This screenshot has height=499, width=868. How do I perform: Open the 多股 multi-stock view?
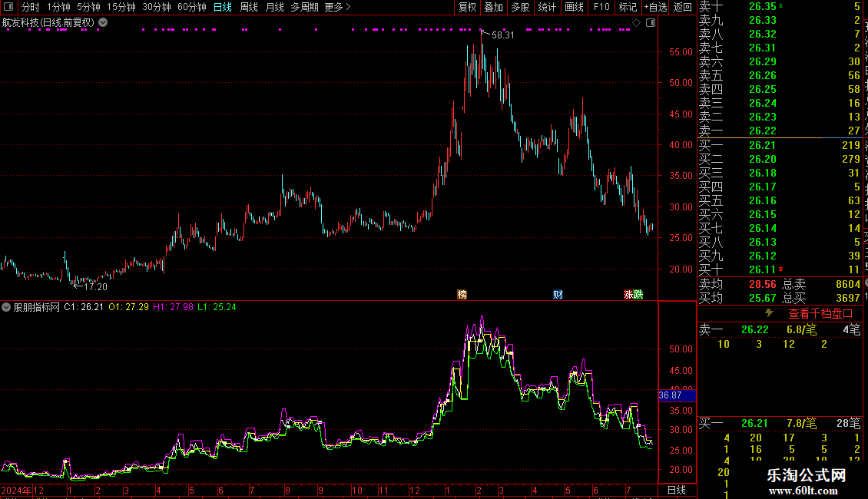[520, 7]
